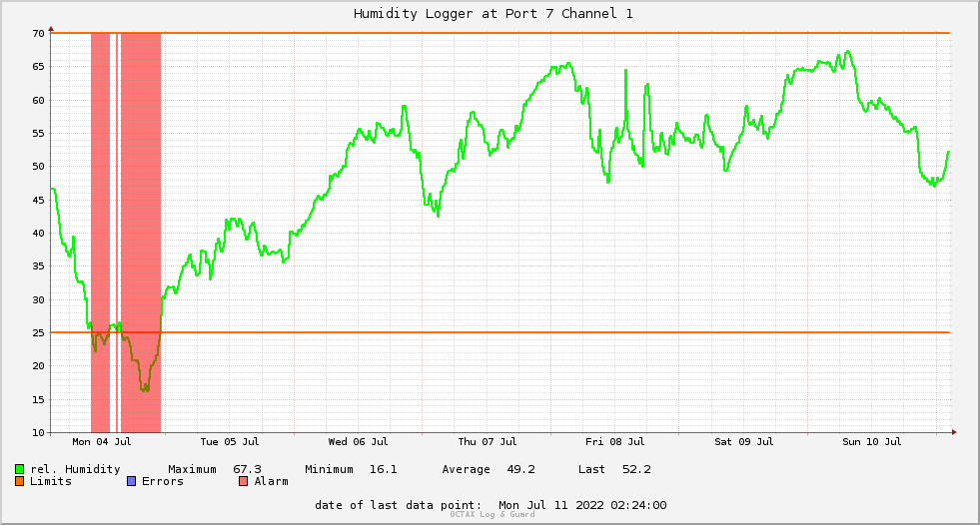Click the y-axis label 45
Viewport: 980px width, 525px height.
coord(38,200)
